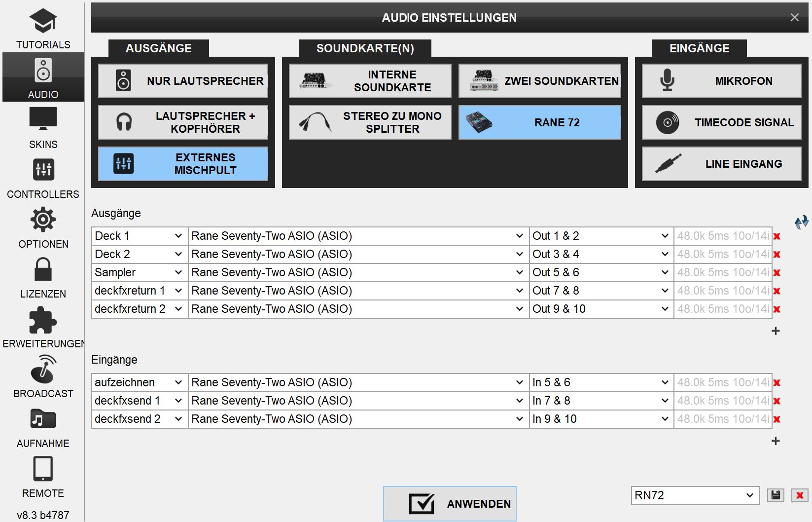
Task: Select the Audio settings sidebar icon
Action: 43,77
